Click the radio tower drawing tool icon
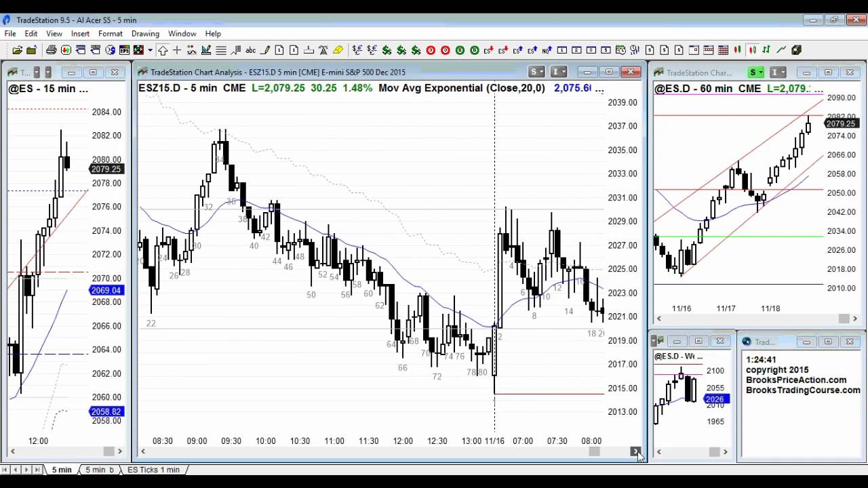Screen dimensions: 868x488 pyautogui.click(x=323, y=50)
